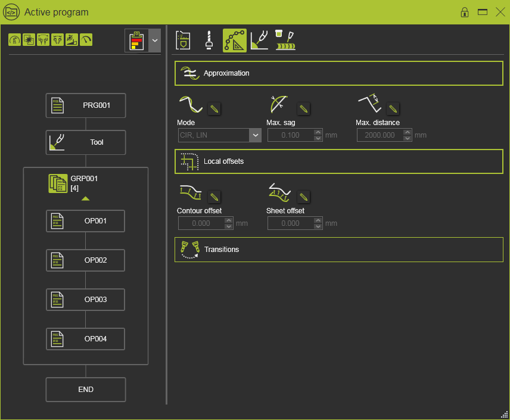The width and height of the screenshot is (510, 420).
Task: Select the PRG001 program node
Action: pos(86,105)
